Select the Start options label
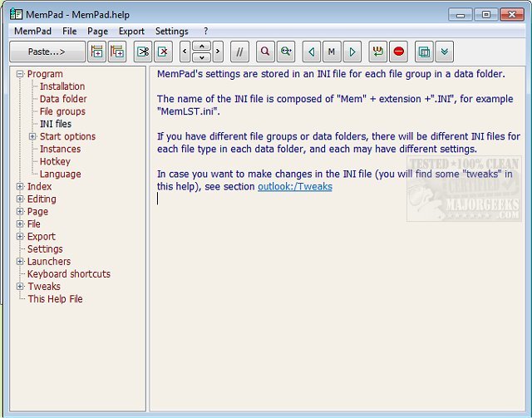Screen dimensions: 532x418 coord(67,136)
